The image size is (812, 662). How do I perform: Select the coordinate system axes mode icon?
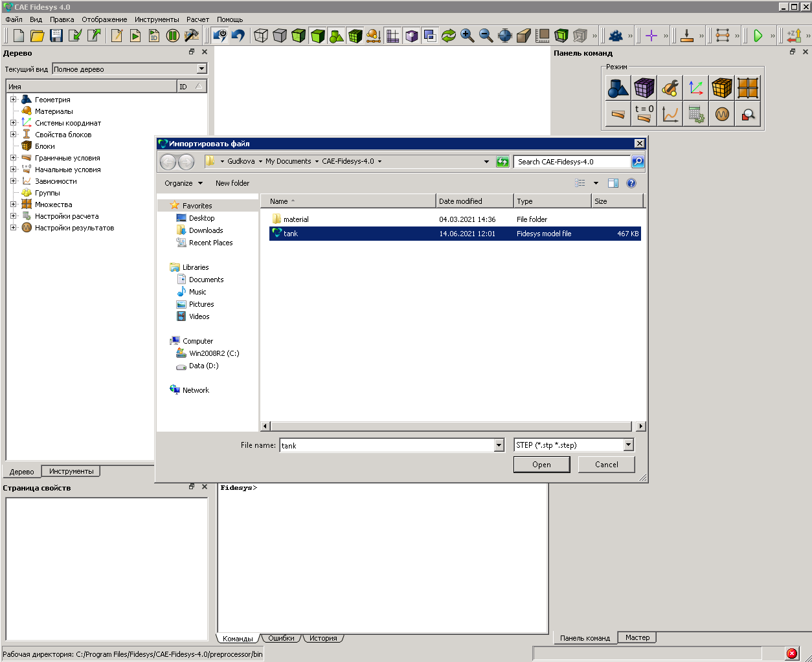(696, 87)
